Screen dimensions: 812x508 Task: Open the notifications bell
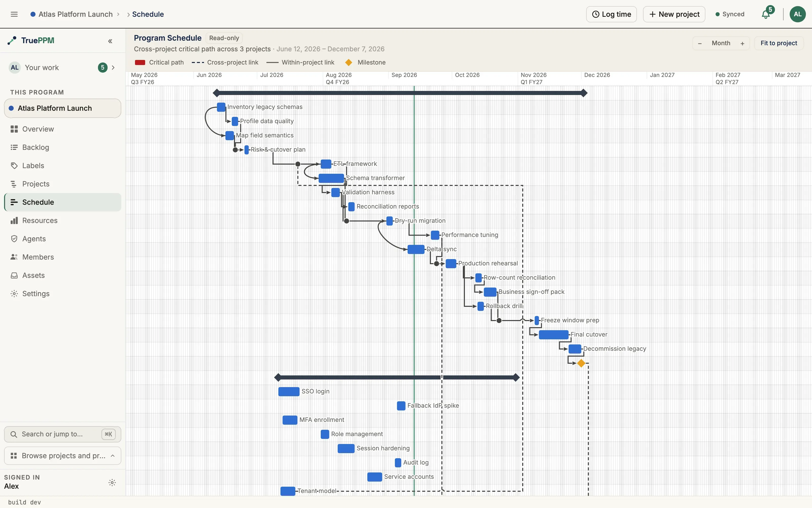click(765, 14)
